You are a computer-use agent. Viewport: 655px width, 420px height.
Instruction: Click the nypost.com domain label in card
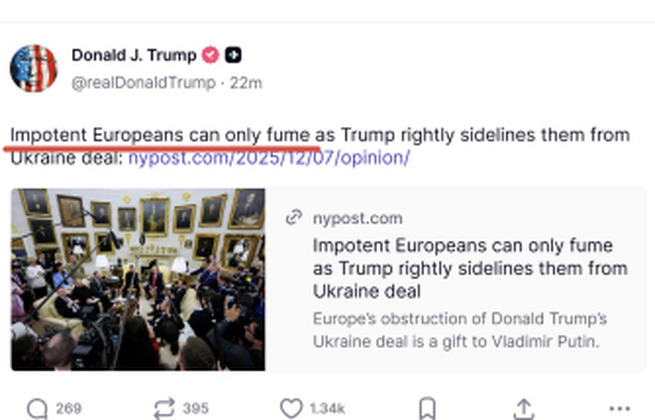pyautogui.click(x=357, y=217)
